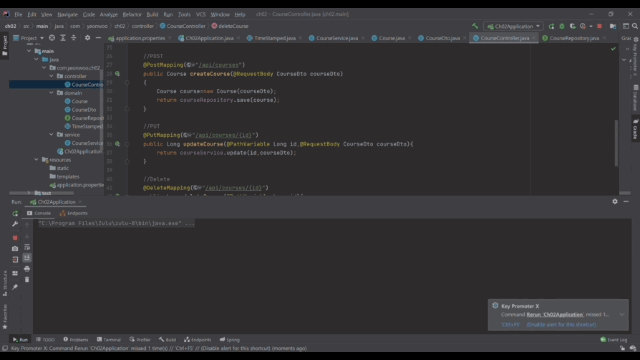Image resolution: width=640 pixels, height=360 pixels.
Task: Click Collapse All in Project panel
Action: point(74,38)
